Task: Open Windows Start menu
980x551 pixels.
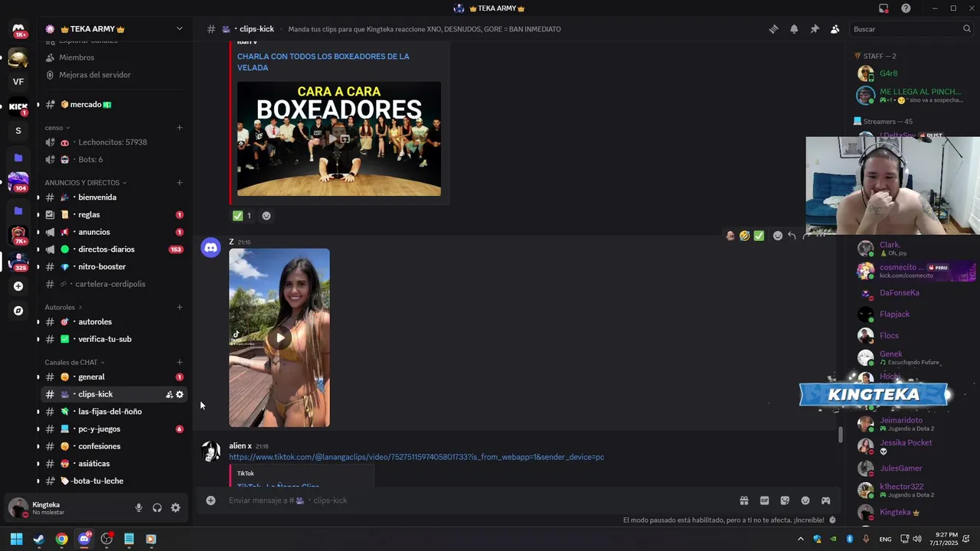Action: [x=16, y=539]
